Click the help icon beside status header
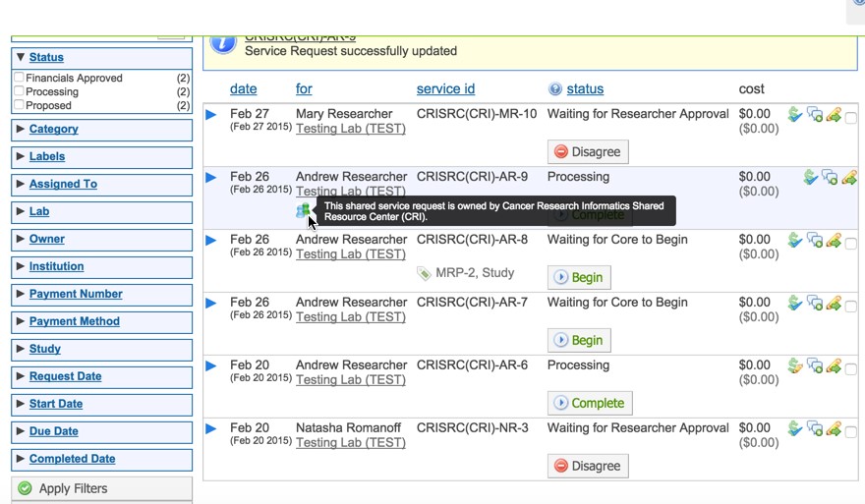 pyautogui.click(x=555, y=89)
